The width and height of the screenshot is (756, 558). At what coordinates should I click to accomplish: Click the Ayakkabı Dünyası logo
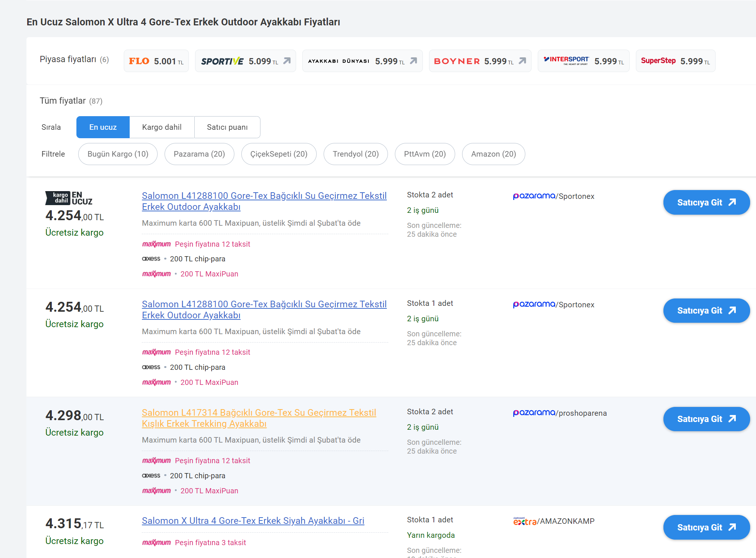click(339, 61)
